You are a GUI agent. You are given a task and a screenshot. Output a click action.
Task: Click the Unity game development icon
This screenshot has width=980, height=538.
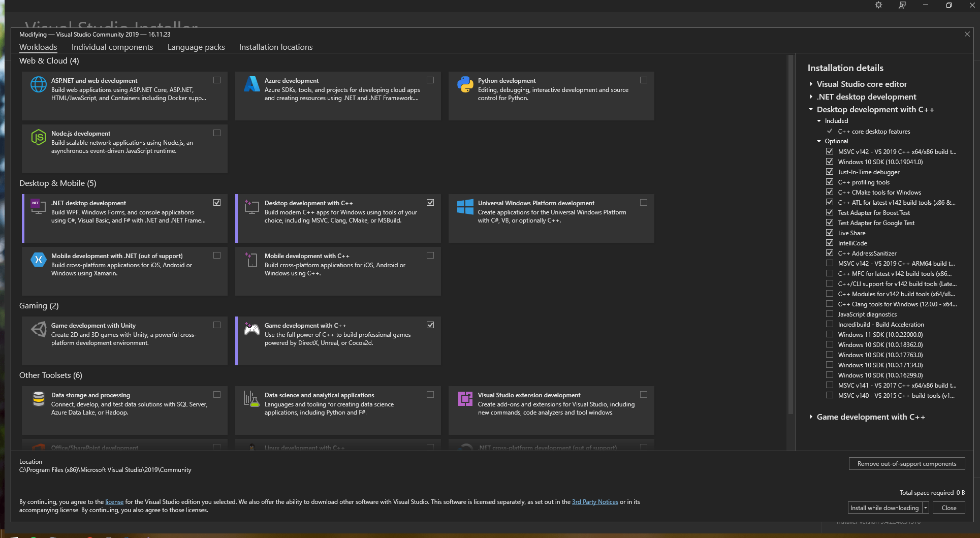coord(39,329)
